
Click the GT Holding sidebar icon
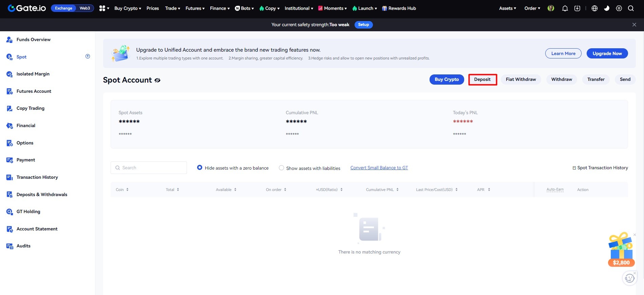click(10, 212)
